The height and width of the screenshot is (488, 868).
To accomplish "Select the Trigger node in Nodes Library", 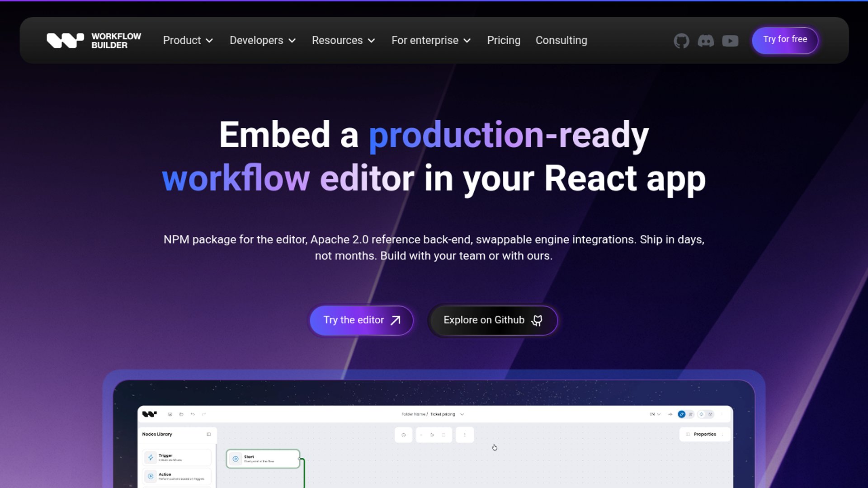I will point(177,457).
